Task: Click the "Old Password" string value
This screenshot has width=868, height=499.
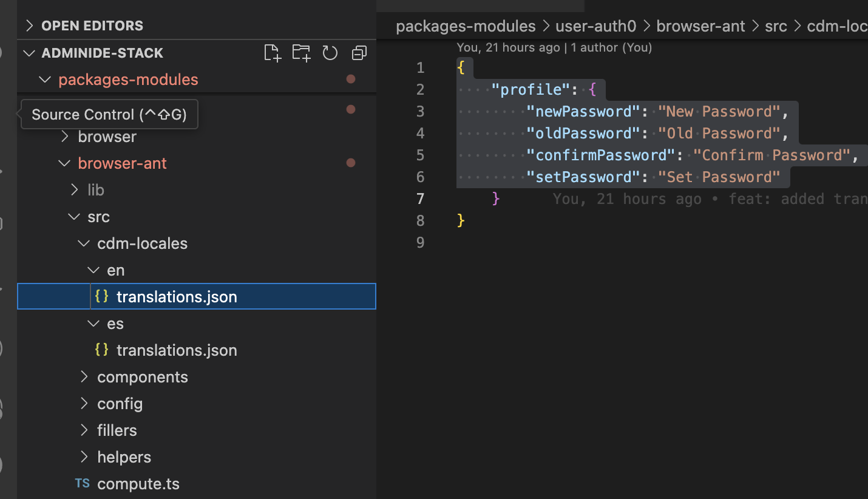Action: tap(719, 133)
